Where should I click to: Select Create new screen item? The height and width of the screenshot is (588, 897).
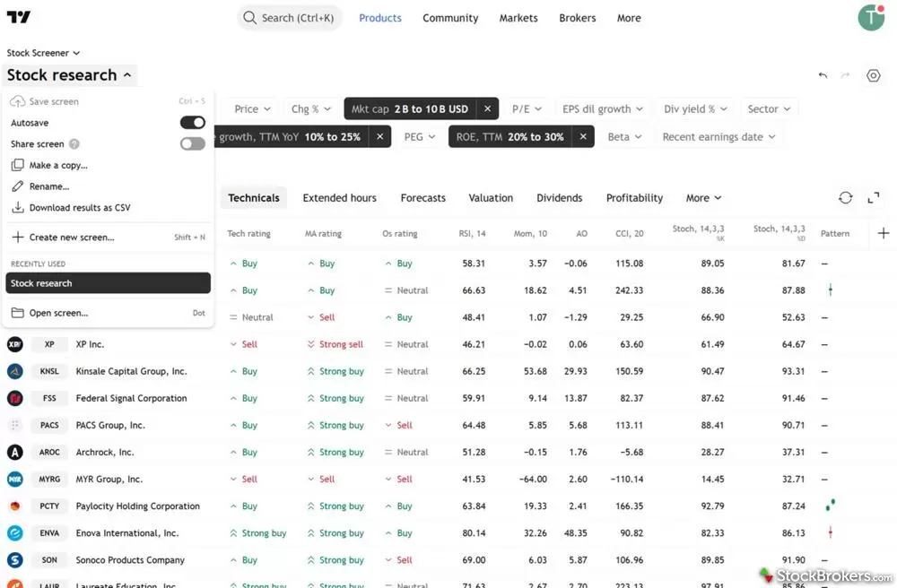(x=109, y=238)
